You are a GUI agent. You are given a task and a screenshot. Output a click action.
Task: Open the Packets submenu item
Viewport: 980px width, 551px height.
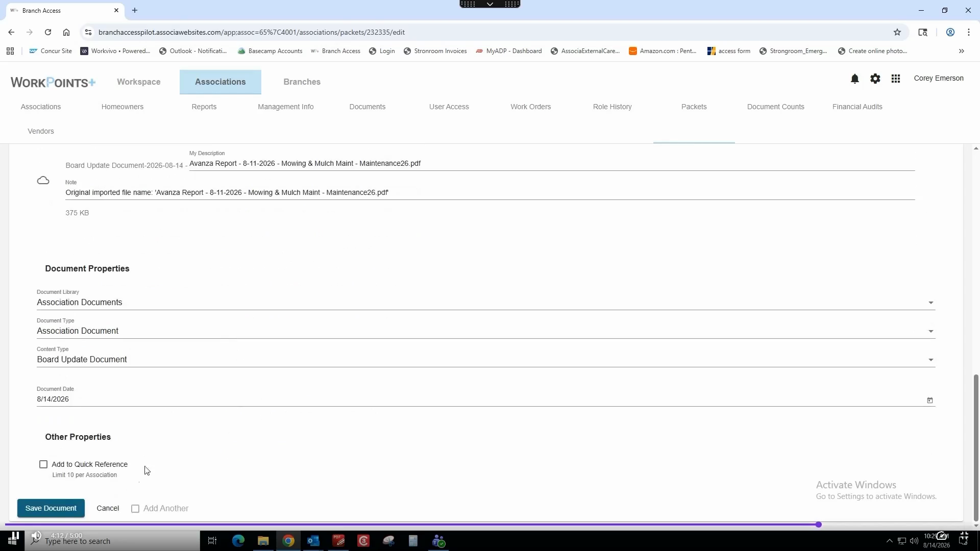tap(694, 107)
